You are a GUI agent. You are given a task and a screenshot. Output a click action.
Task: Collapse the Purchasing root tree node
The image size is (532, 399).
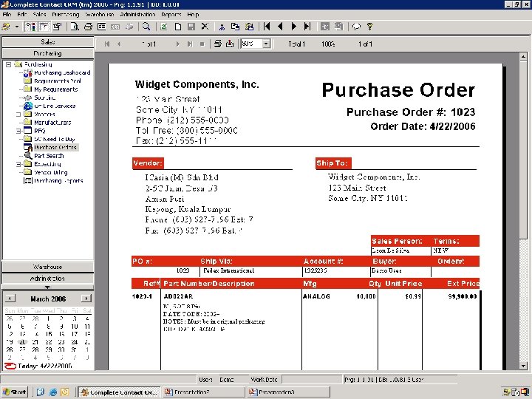pos(8,64)
